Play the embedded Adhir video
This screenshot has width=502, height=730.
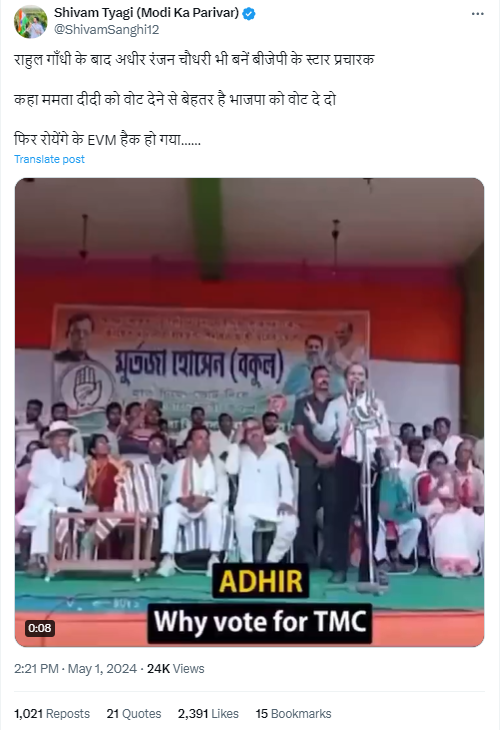[250, 412]
